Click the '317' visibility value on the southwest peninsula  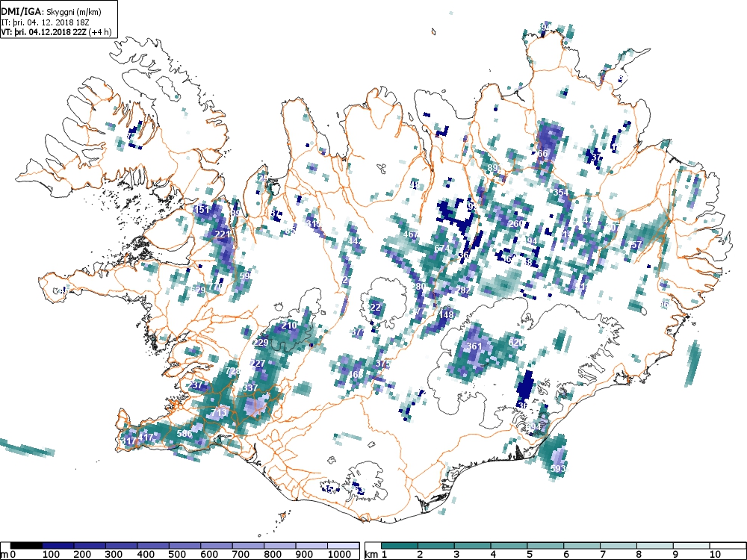click(128, 441)
